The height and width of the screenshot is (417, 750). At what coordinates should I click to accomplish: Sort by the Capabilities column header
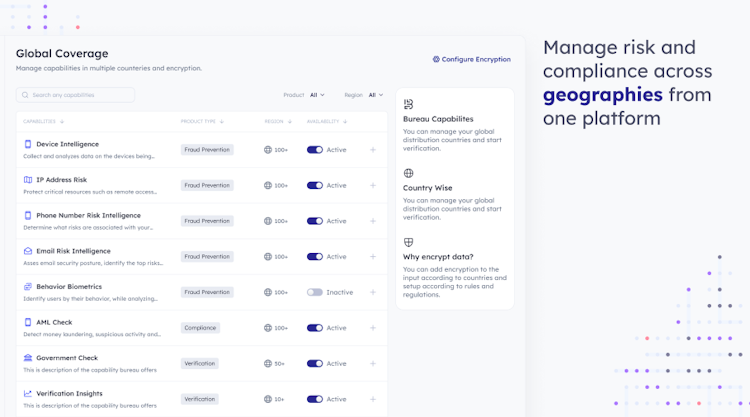click(44, 121)
